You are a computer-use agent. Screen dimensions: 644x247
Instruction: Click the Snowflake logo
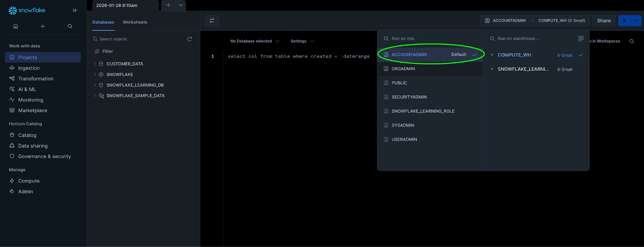click(27, 10)
